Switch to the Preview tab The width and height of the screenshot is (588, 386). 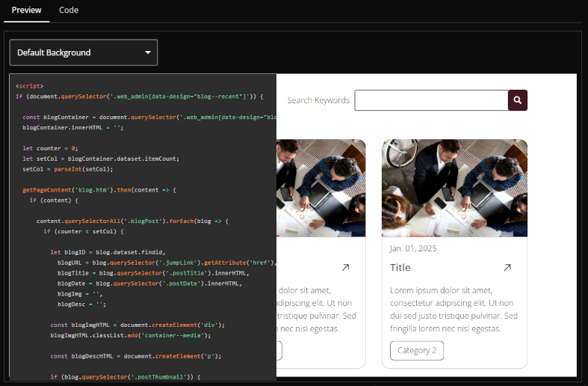pos(27,10)
